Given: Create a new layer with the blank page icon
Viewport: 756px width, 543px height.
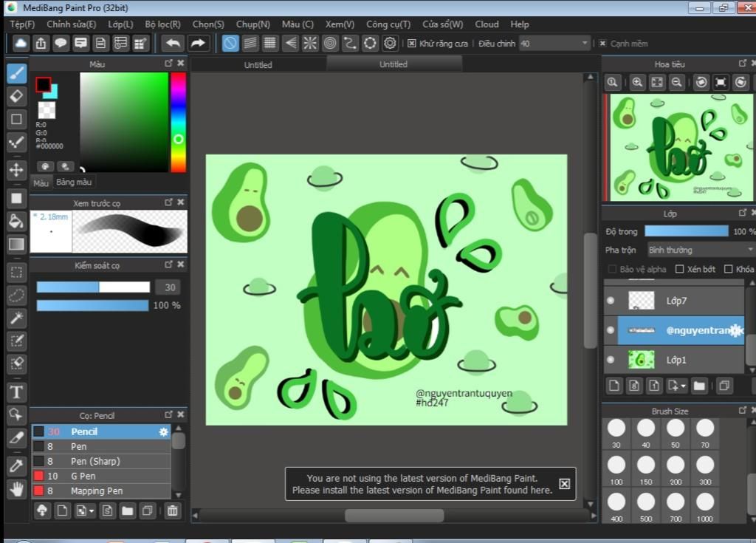Looking at the screenshot, I should pos(614,386).
